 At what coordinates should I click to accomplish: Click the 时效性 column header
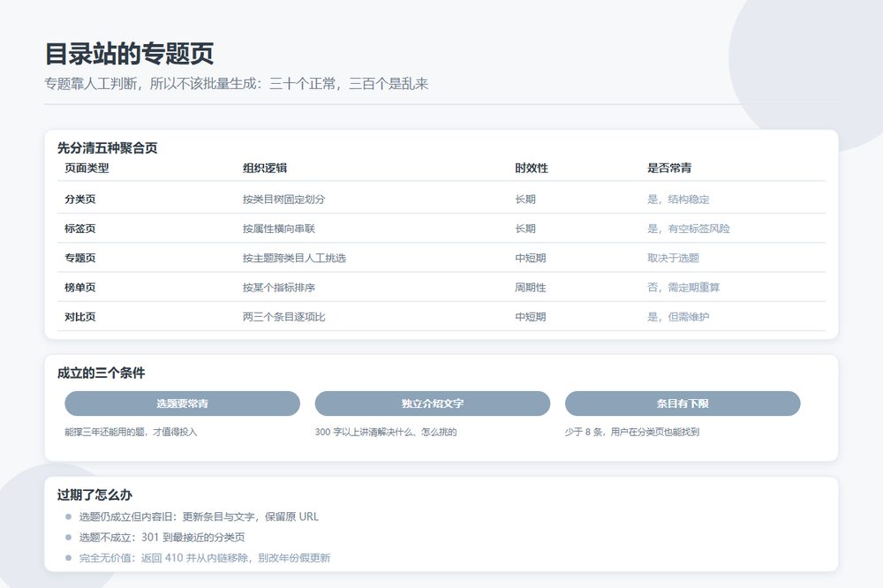[x=531, y=168]
